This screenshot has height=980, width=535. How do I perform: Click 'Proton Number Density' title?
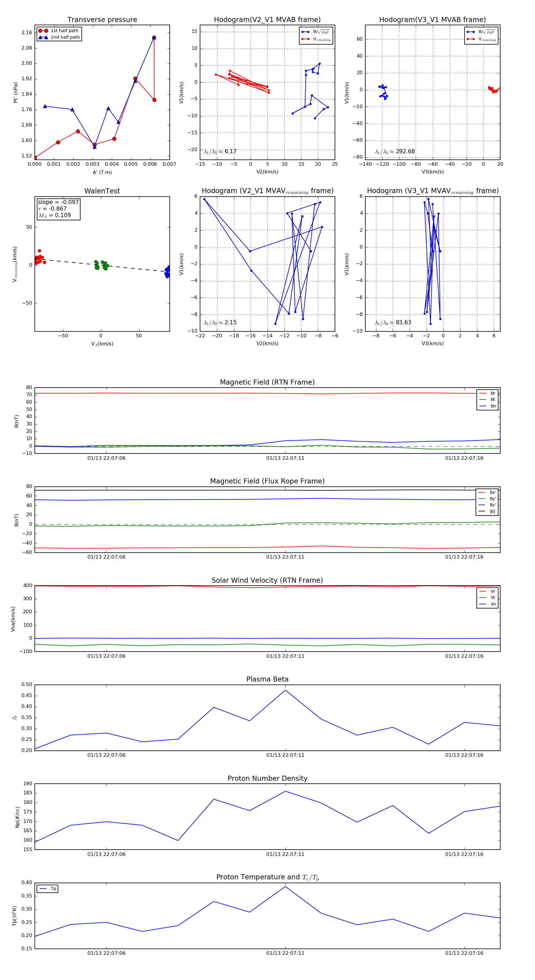(267, 778)
